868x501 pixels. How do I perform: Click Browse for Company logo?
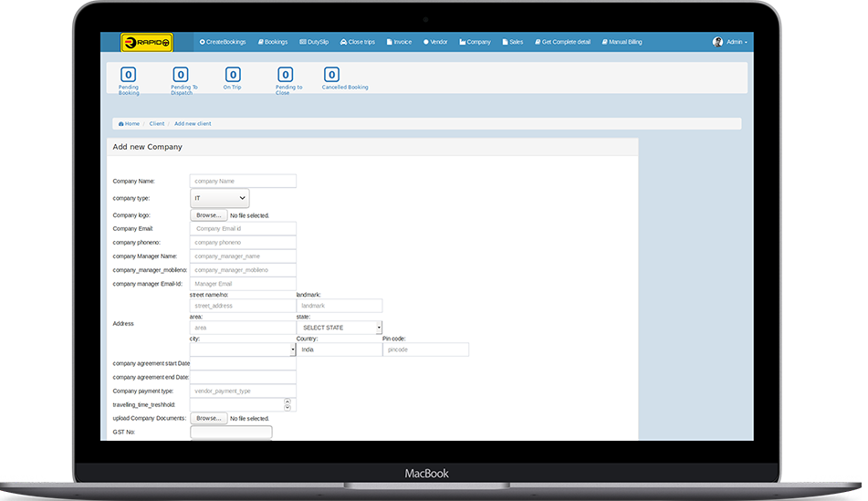click(x=209, y=215)
